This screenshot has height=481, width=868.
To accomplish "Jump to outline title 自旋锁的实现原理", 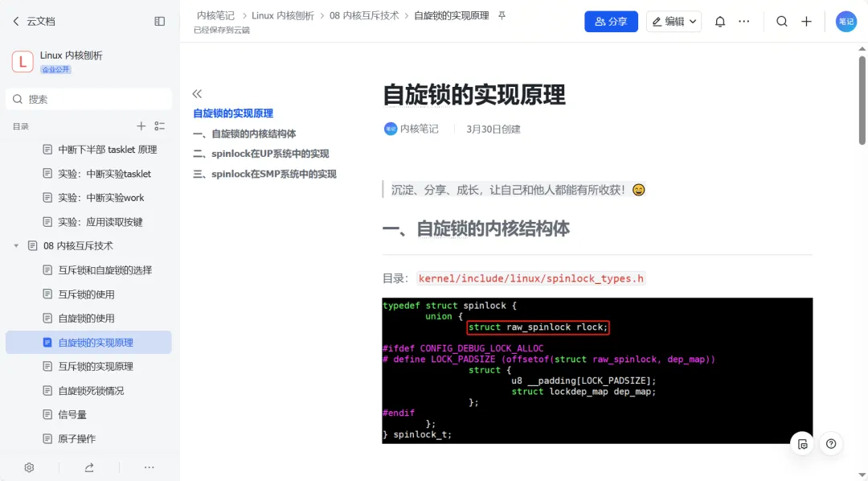I will [x=233, y=113].
